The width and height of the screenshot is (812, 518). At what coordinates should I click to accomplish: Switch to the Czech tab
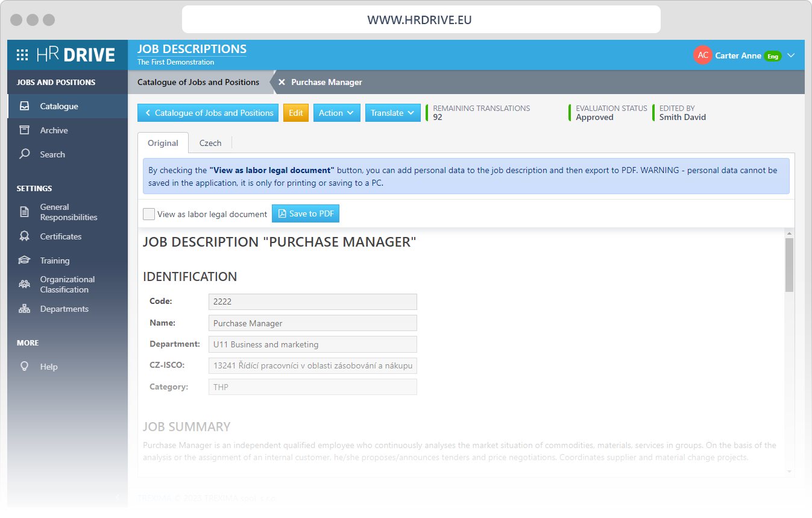tap(210, 144)
